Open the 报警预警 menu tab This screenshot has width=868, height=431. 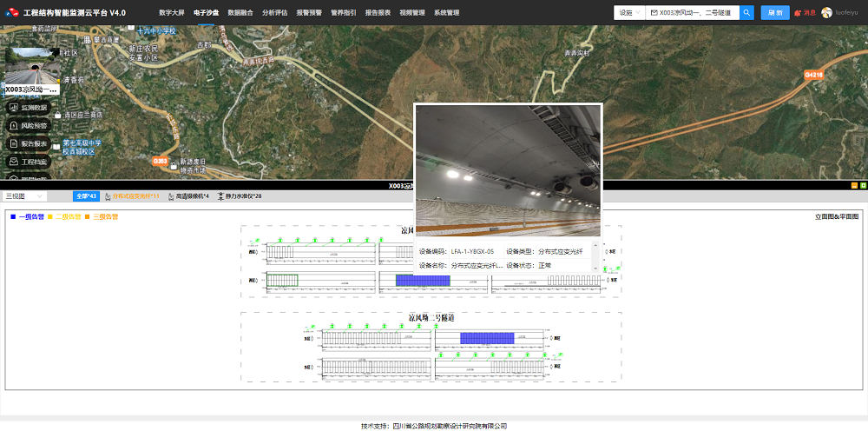click(308, 13)
